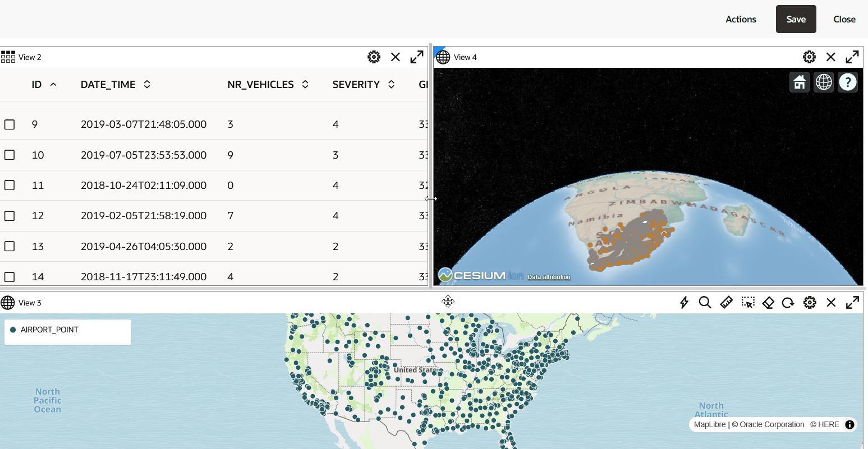
Task: Open Cesium navigation help button
Action: (848, 82)
